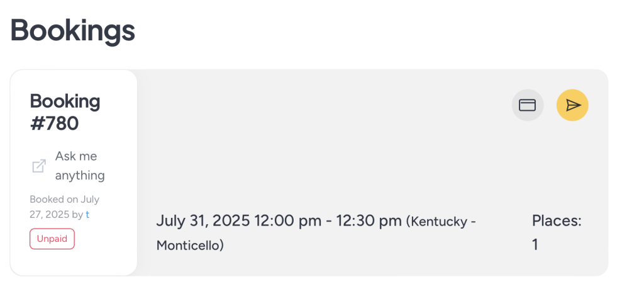Click the external link icon beside Ask me anything
This screenshot has width=644, height=291.
coord(39,166)
